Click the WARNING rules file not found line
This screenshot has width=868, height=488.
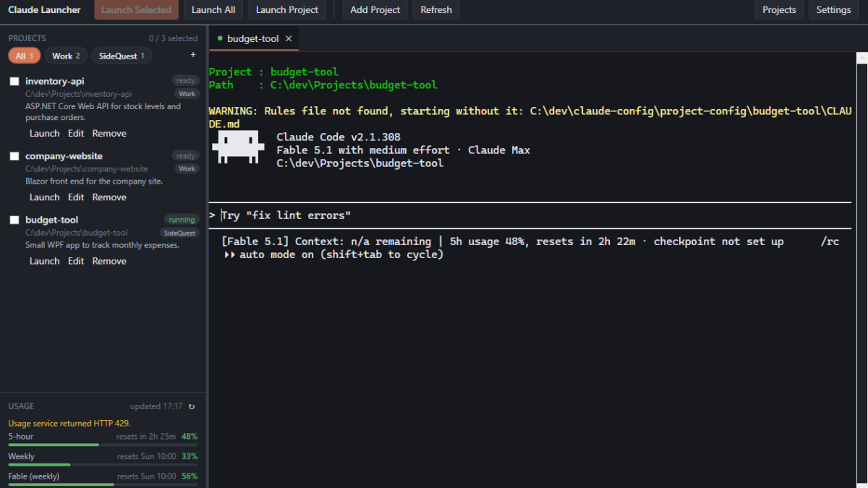click(x=530, y=118)
